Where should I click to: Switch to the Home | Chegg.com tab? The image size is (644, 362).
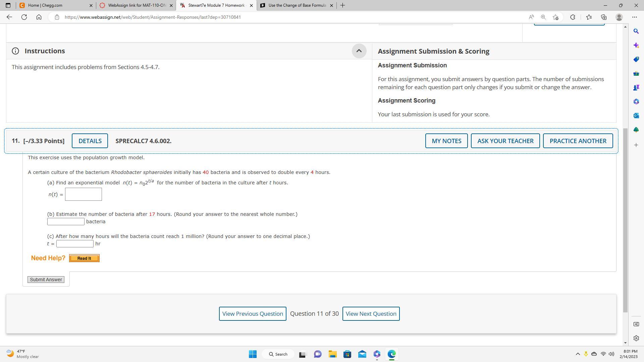point(54,5)
